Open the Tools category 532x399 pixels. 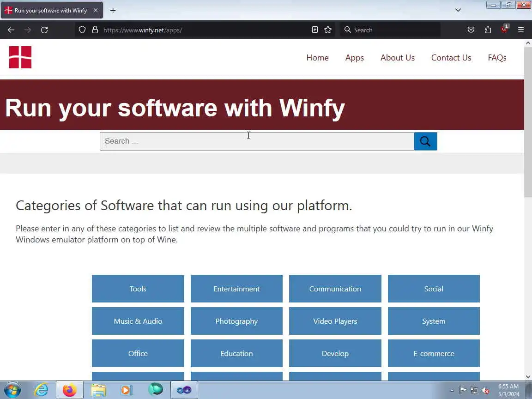[138, 289]
